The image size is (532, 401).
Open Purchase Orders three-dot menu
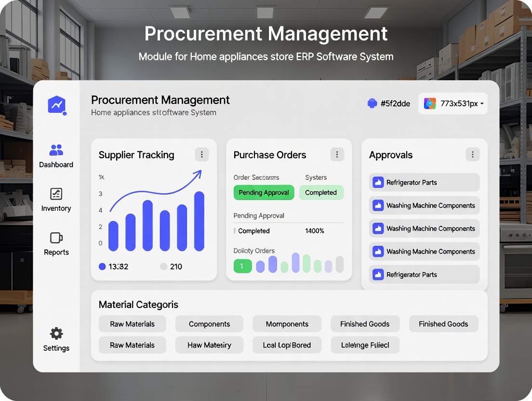(337, 155)
